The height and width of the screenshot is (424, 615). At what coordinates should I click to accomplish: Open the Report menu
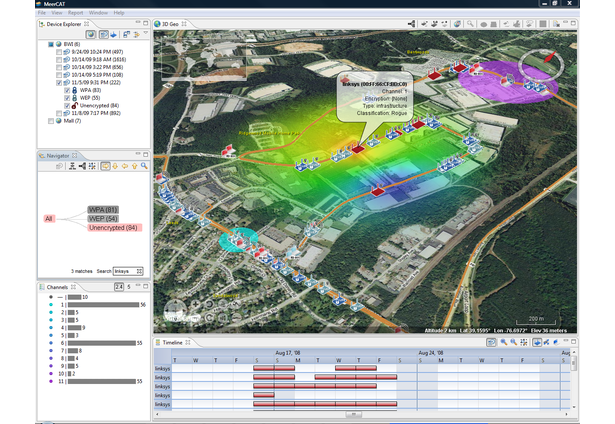point(75,13)
